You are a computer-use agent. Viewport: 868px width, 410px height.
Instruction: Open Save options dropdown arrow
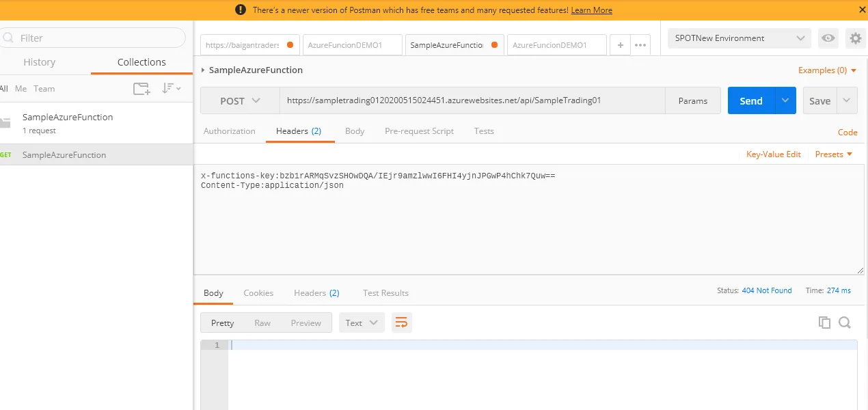[x=847, y=100]
